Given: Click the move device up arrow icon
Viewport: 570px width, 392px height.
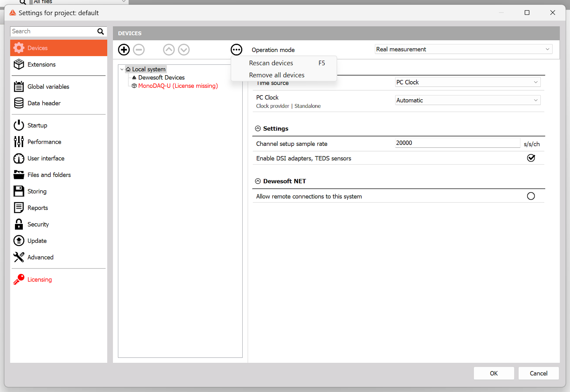Looking at the screenshot, I should point(169,49).
